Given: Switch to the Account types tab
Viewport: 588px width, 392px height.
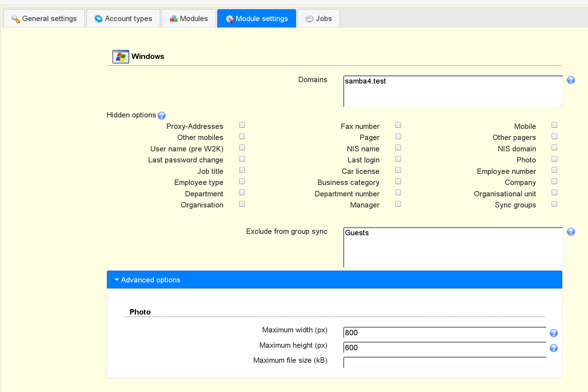Looking at the screenshot, I should [123, 19].
